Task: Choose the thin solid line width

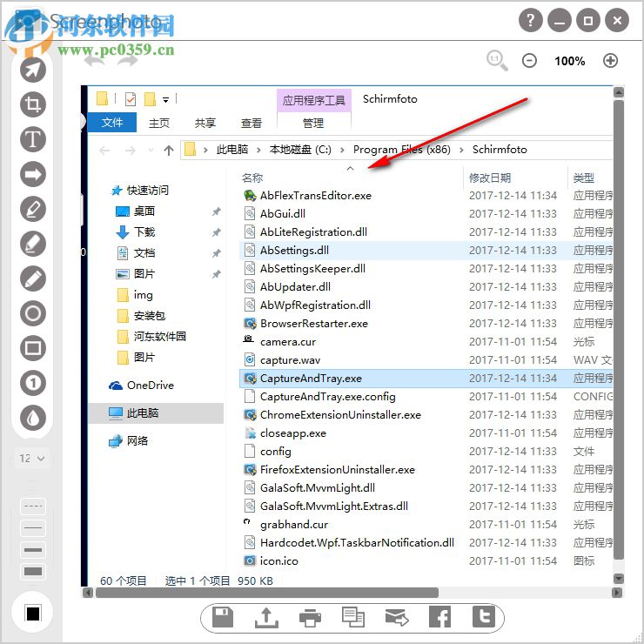Action: point(33,527)
